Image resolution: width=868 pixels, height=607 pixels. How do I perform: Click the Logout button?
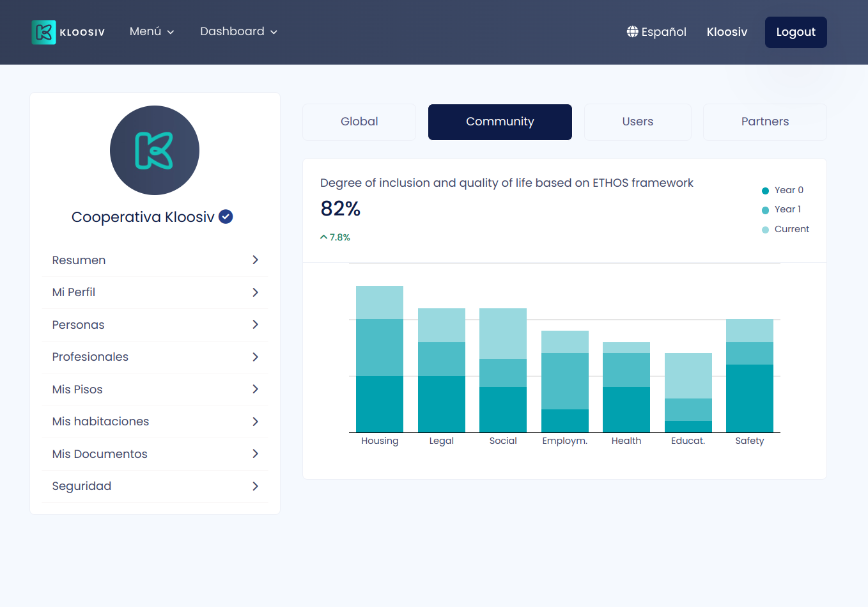pos(796,32)
